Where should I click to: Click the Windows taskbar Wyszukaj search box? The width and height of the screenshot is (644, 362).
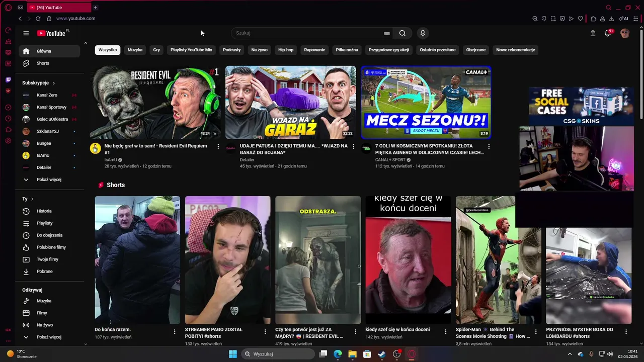tap(277, 354)
